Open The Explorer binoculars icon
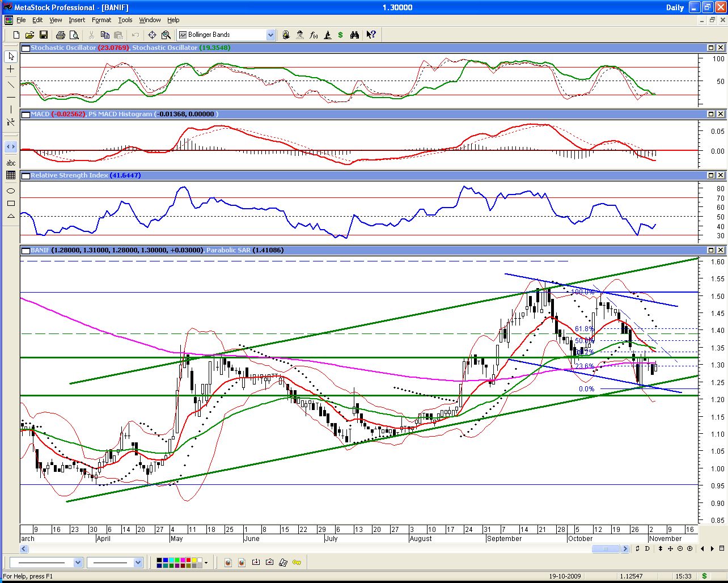 tap(354, 35)
